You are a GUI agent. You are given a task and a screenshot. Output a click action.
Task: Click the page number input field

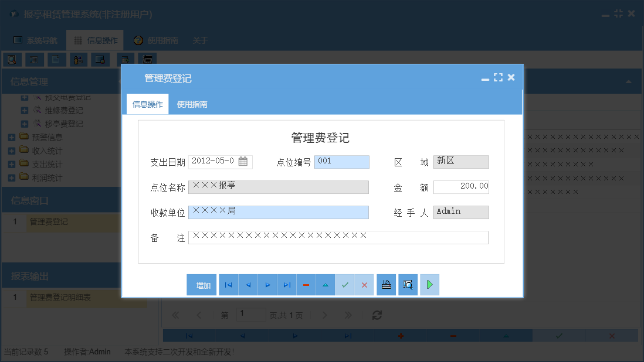[x=251, y=315]
